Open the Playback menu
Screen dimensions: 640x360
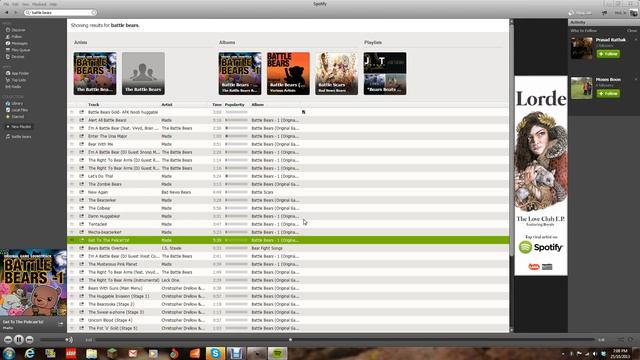(x=39, y=4)
